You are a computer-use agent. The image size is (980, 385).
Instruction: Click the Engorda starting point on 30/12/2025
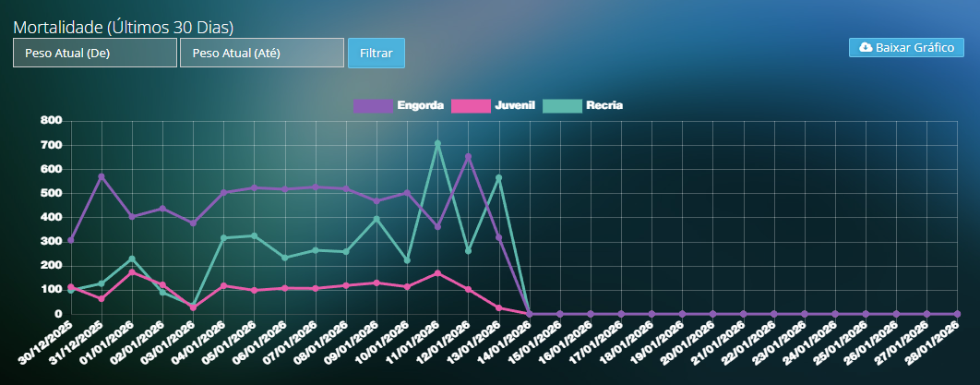(71, 240)
